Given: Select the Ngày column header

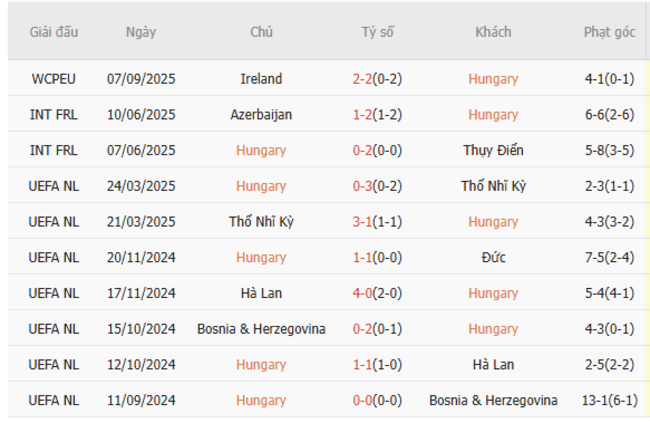Looking at the screenshot, I should coord(141,32).
